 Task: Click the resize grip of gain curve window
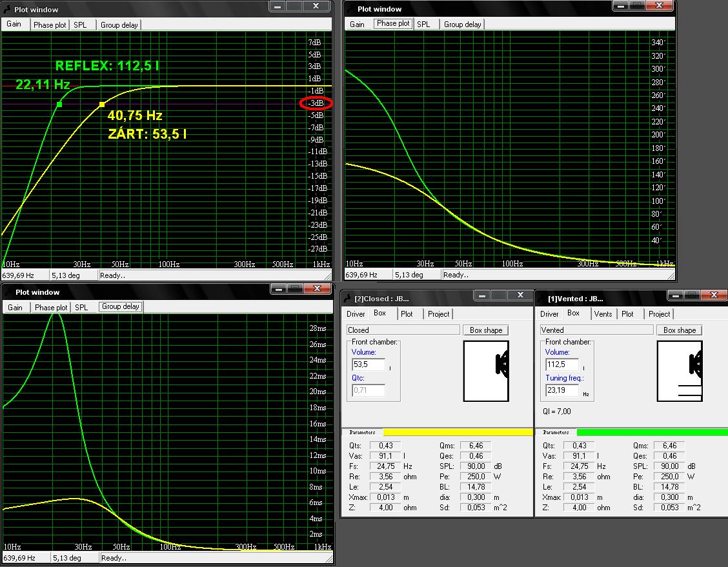[x=328, y=276]
